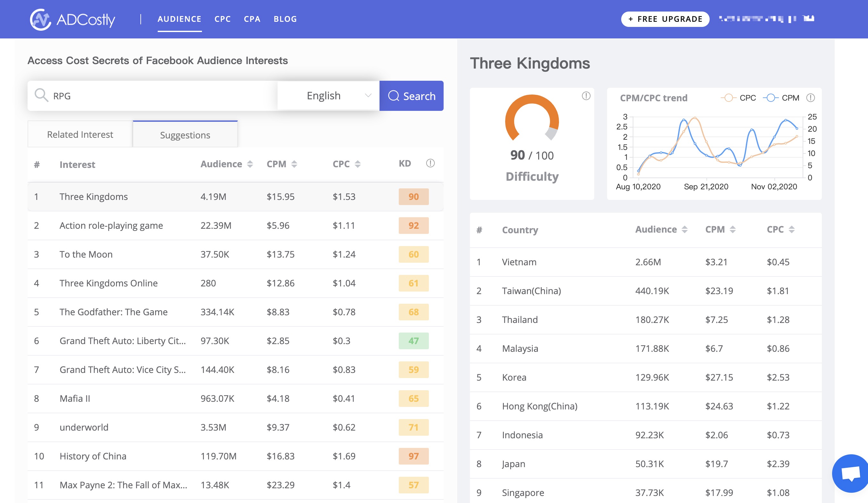Click the 22.39M audience value

[x=216, y=226]
